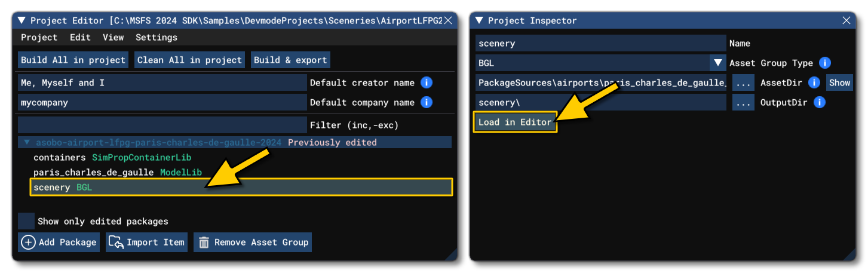Collapse the Project Editor window triangle
Image resolution: width=868 pixels, height=273 pixels.
(22, 20)
